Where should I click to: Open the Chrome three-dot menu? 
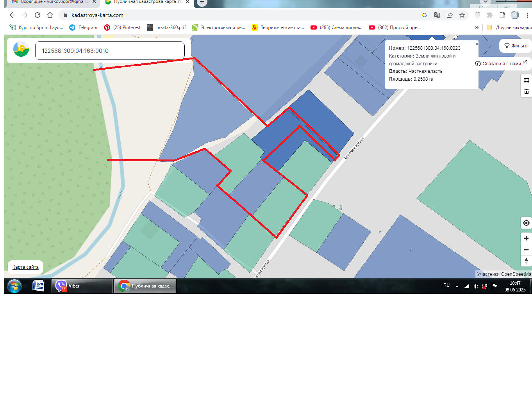click(527, 15)
